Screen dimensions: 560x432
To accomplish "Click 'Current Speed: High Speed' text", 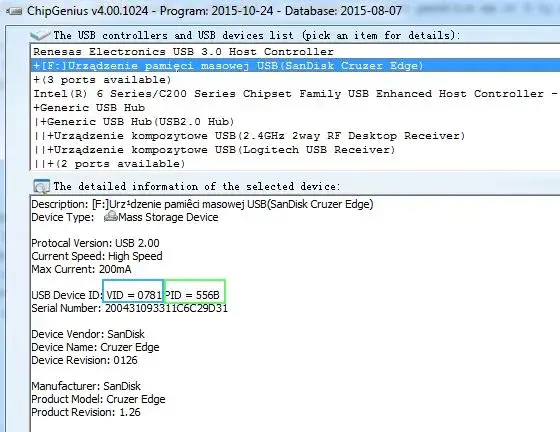I will tap(97, 256).
